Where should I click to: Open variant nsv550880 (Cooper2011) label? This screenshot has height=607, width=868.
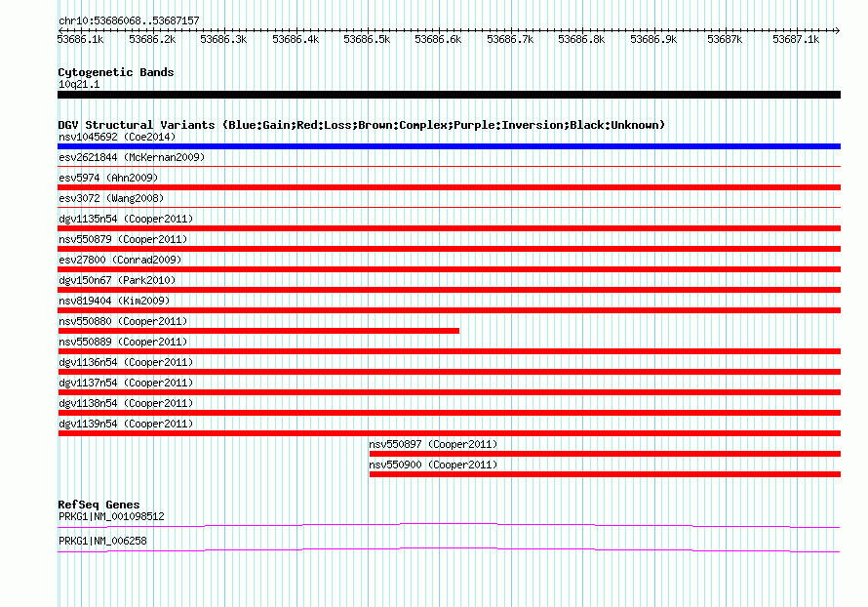click(123, 321)
